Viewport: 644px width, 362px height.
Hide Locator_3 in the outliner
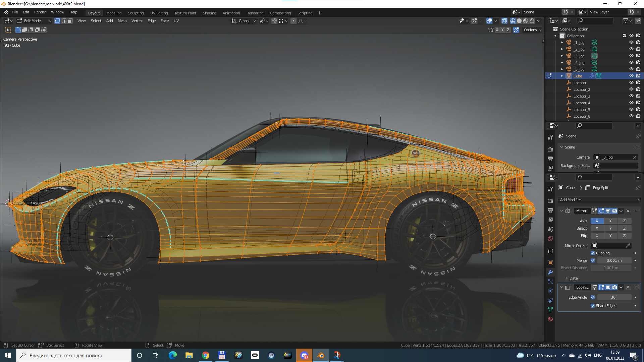[631, 96]
